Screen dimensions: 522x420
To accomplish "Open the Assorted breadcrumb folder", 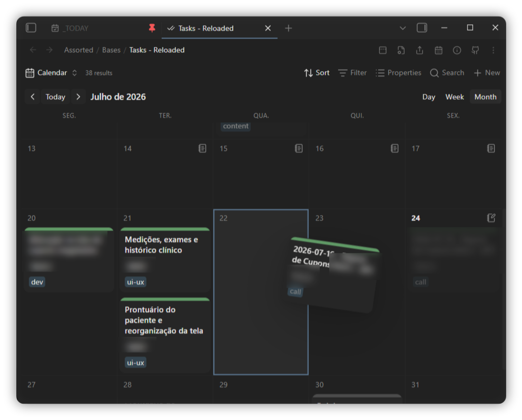I will (x=78, y=50).
